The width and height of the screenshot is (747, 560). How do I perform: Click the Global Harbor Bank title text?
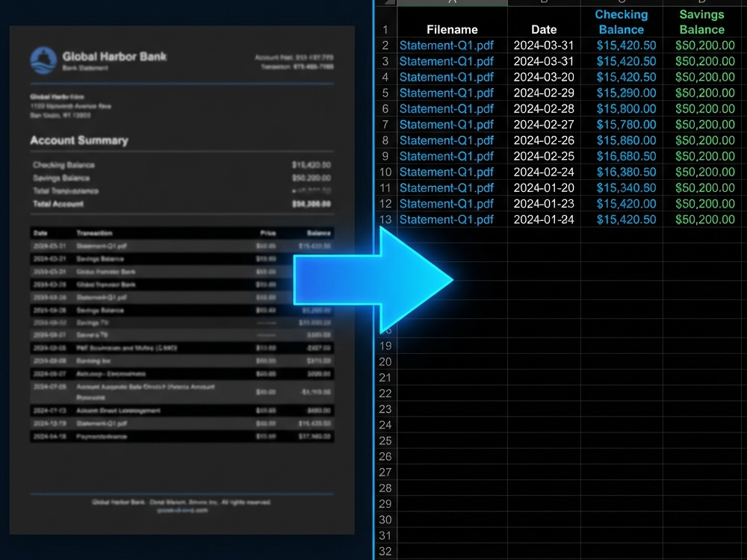click(114, 57)
